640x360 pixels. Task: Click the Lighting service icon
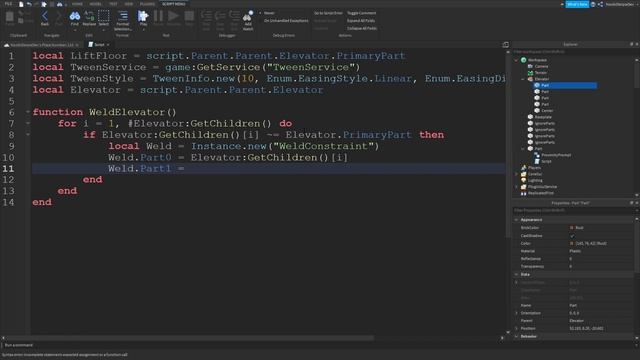(x=524, y=180)
